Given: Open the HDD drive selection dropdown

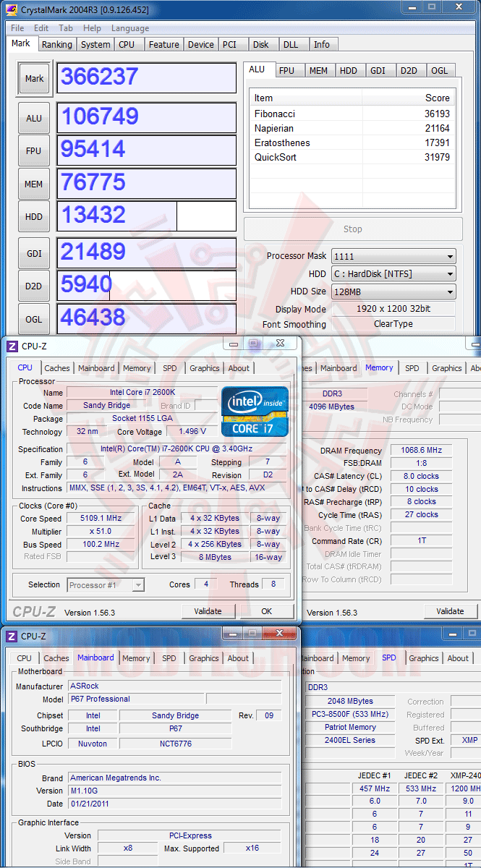Looking at the screenshot, I should [393, 274].
